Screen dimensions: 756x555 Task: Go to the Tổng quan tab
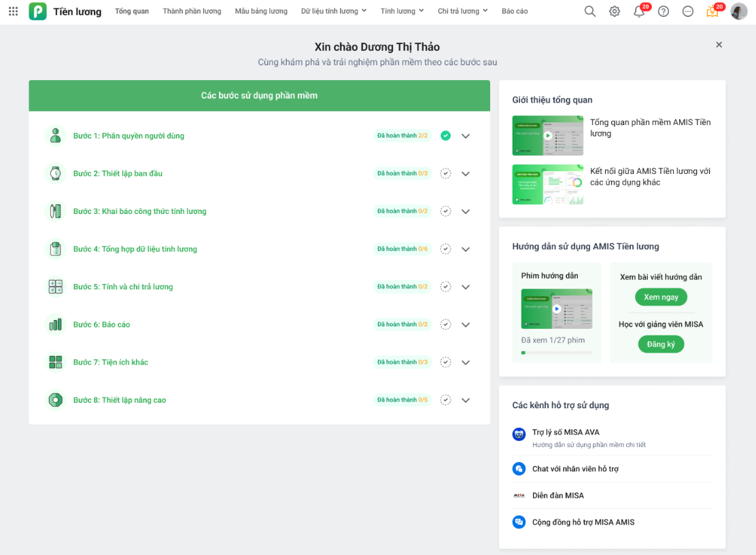[132, 11]
